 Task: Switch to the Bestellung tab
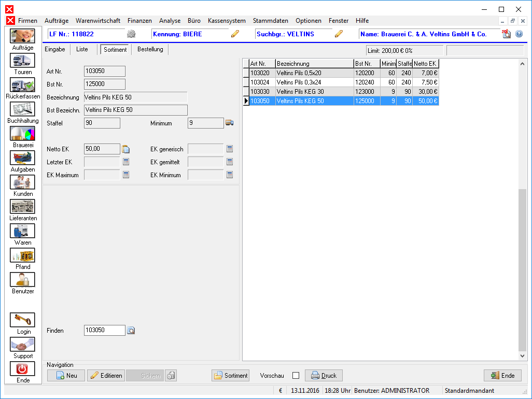coord(150,50)
